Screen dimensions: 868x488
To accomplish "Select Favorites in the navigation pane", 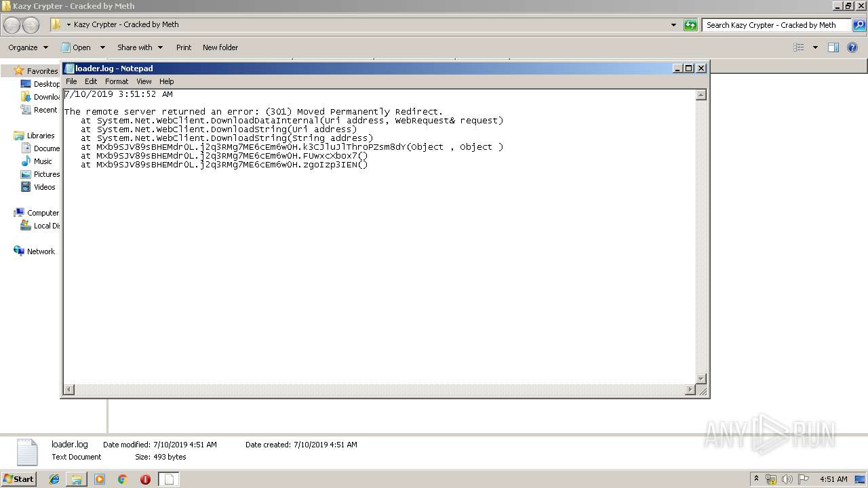I will click(x=36, y=71).
